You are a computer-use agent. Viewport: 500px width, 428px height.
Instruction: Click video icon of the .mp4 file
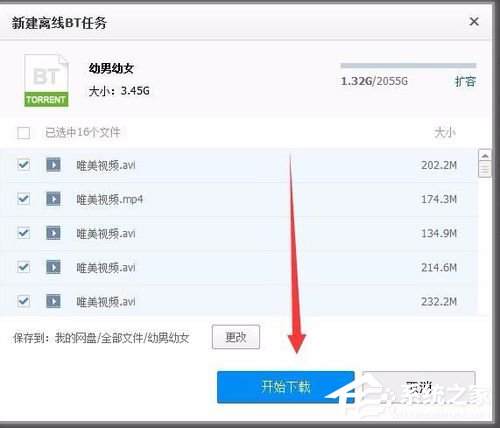tap(53, 199)
